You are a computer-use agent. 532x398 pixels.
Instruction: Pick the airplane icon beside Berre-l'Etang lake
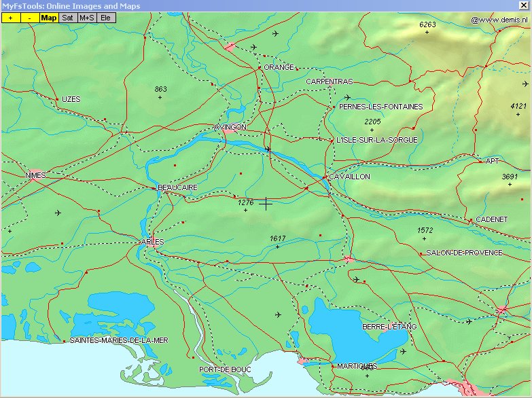click(x=404, y=351)
